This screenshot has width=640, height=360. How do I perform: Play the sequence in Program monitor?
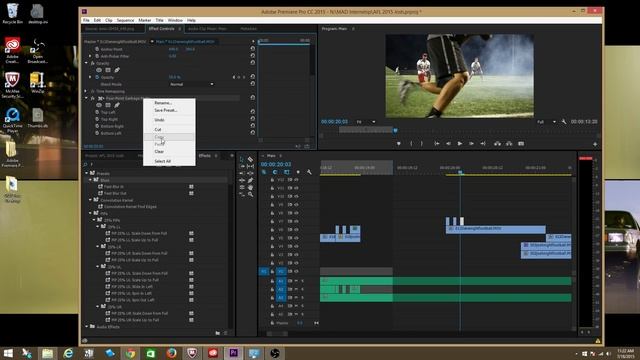point(460,144)
